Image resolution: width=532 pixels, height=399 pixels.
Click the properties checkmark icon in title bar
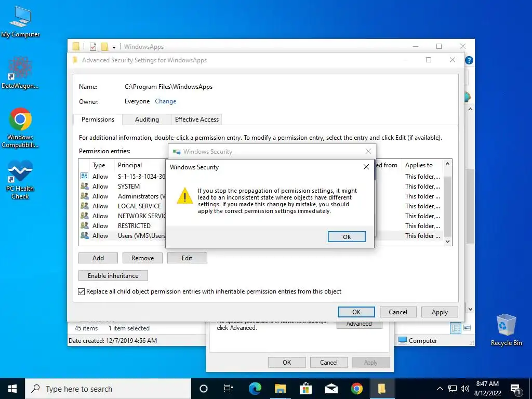pyautogui.click(x=93, y=46)
